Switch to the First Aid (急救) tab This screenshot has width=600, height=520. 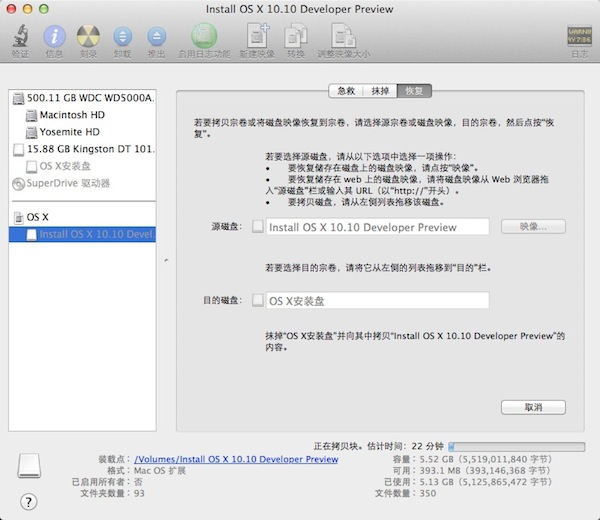pyautogui.click(x=346, y=91)
